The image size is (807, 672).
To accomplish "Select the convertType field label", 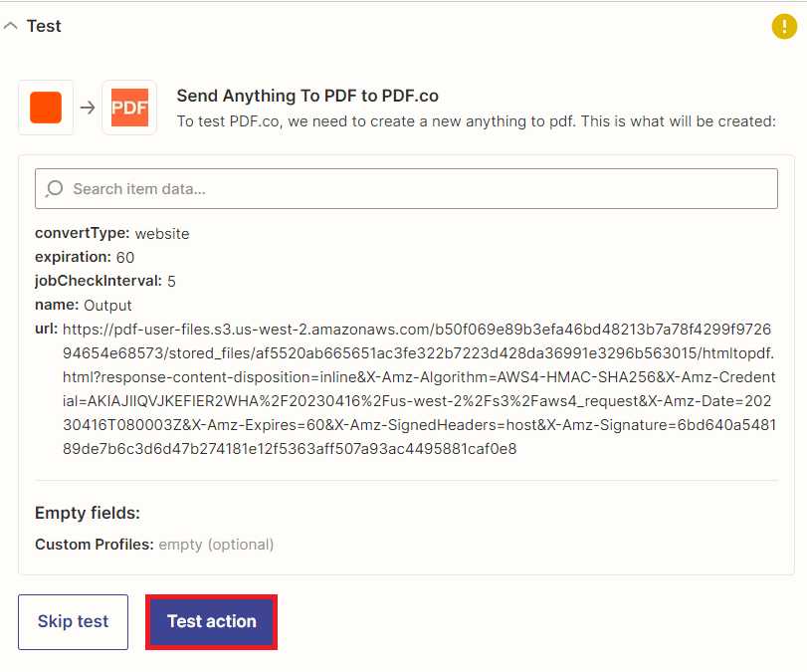I will 82,233.
